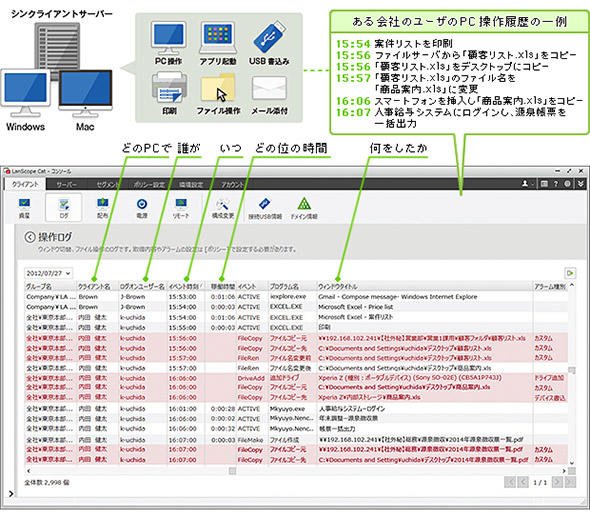This screenshot has width=590, height=519.
Task: Select the ファイル名変更後 program cell
Action: [290, 368]
